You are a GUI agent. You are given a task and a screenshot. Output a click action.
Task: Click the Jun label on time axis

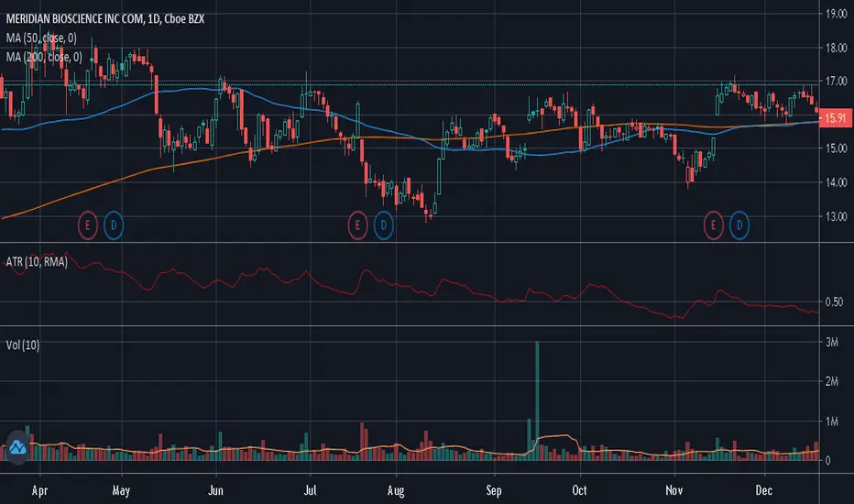coord(215,491)
